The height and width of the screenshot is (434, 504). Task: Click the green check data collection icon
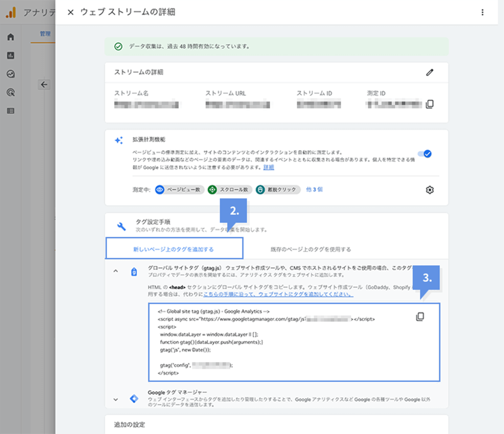[118, 46]
